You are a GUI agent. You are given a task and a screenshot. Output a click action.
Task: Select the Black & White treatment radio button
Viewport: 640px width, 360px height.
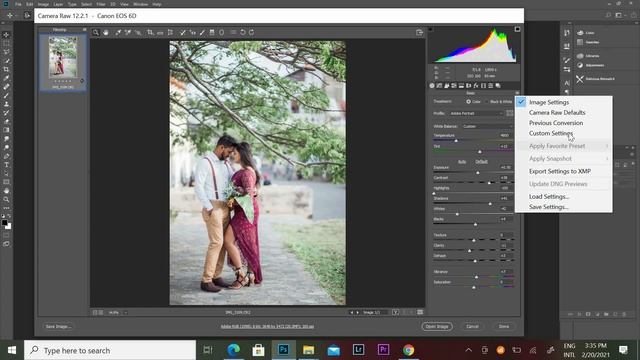[x=487, y=102]
